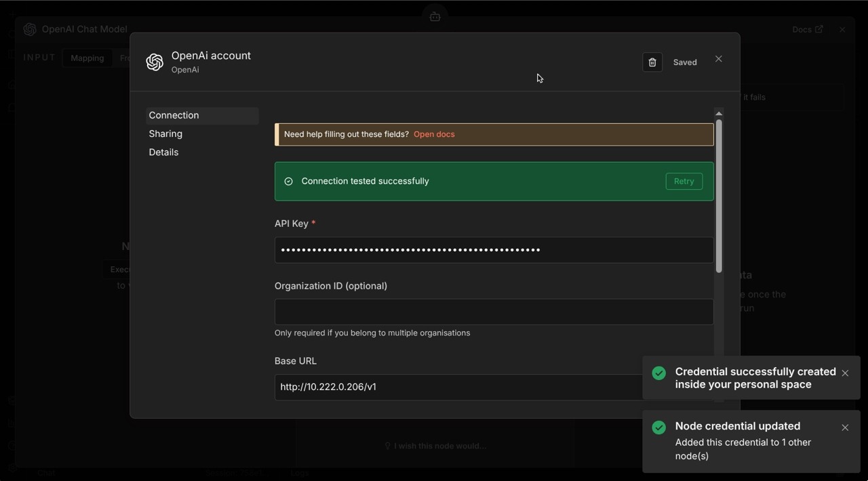Follow the Open docs link

point(434,134)
